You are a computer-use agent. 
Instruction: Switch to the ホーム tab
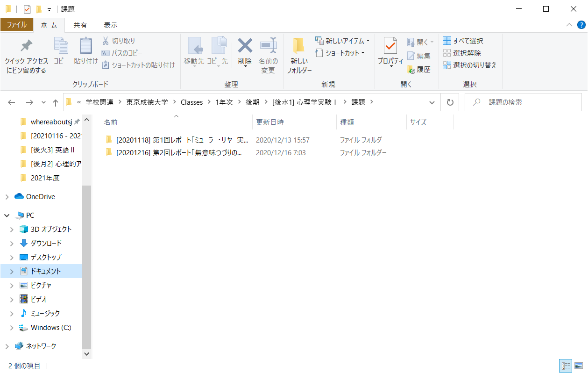pyautogui.click(x=49, y=25)
